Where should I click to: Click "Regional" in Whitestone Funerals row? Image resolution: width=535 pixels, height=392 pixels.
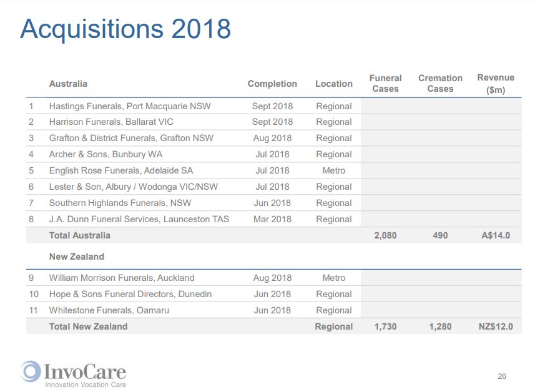coord(334,311)
